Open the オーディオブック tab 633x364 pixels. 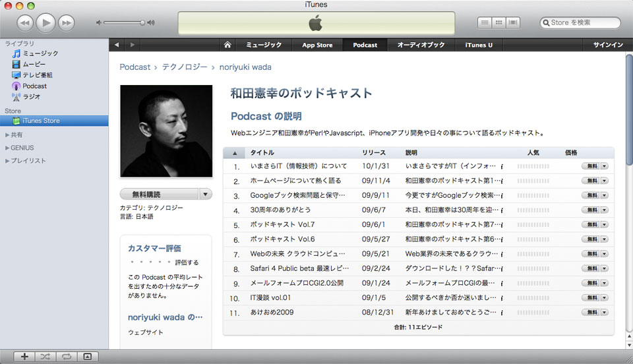(x=421, y=45)
